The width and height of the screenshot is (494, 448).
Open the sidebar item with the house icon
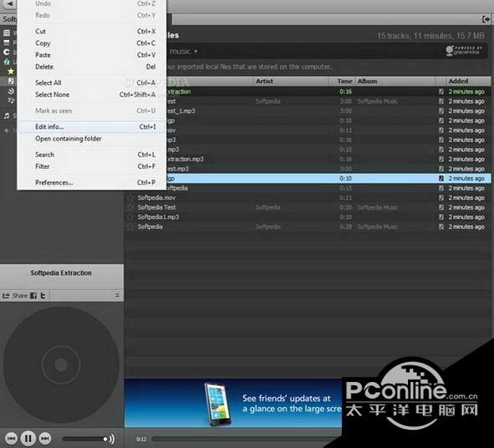(x=7, y=62)
